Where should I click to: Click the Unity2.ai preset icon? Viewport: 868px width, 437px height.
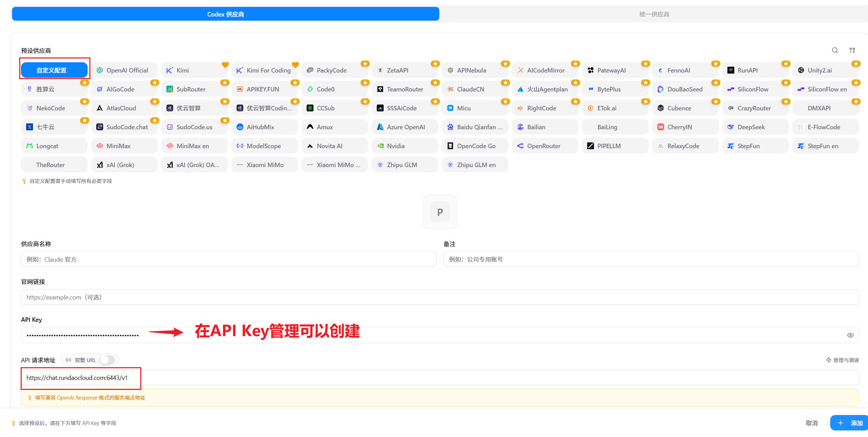pyautogui.click(x=801, y=70)
